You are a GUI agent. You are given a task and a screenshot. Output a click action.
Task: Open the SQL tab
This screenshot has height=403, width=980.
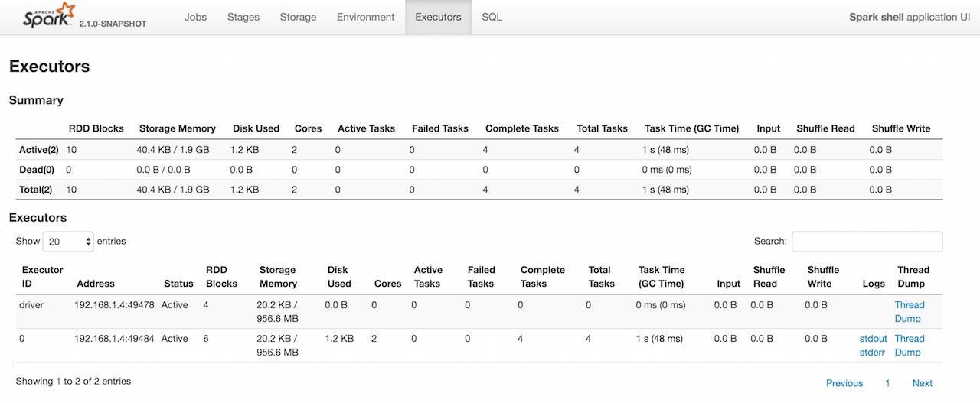(492, 17)
